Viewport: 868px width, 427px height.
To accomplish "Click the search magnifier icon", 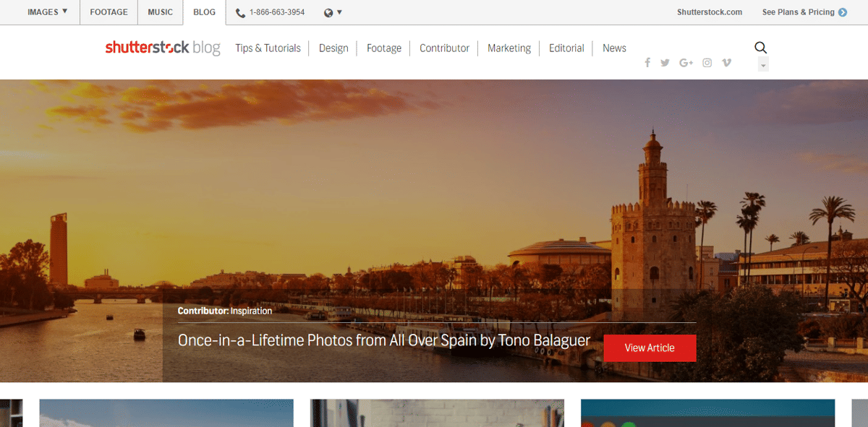I will click(760, 48).
